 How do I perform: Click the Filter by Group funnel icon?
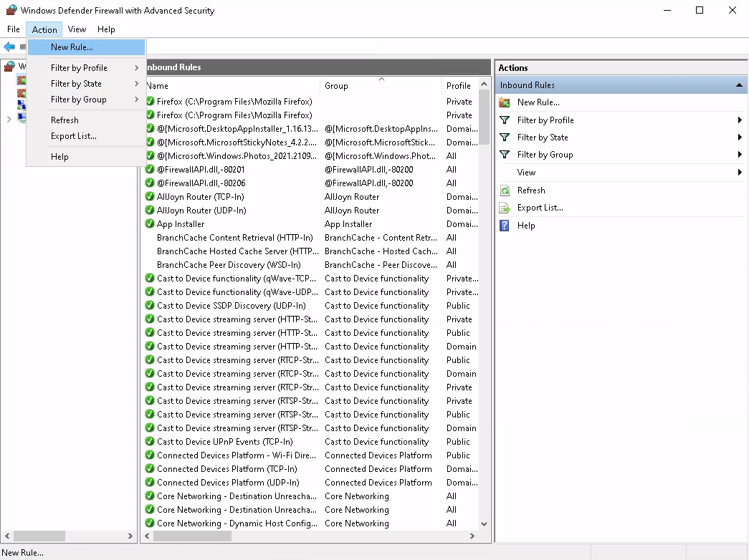(x=505, y=155)
